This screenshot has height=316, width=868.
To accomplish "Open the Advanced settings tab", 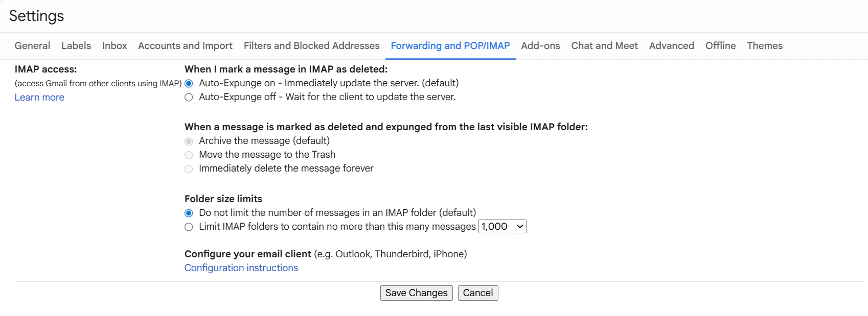I will pyautogui.click(x=671, y=45).
